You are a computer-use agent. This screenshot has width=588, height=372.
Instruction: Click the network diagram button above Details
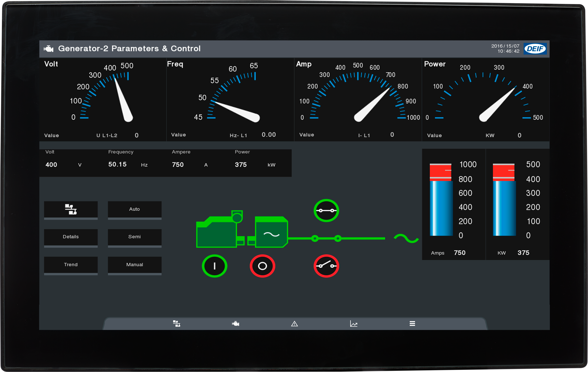tap(71, 209)
